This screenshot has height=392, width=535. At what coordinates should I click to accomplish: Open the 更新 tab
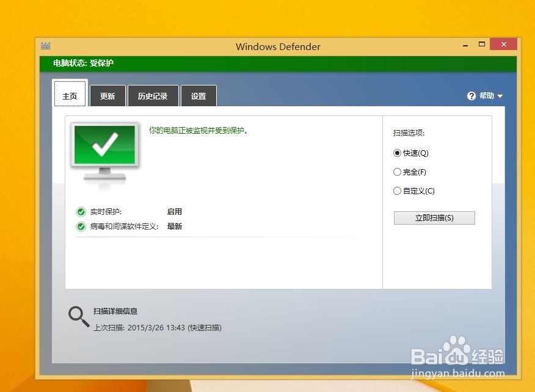(107, 96)
